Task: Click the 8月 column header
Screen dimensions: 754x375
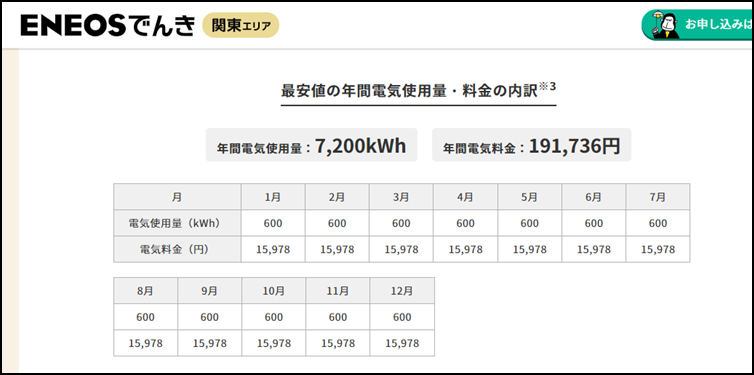Action: pos(146,291)
